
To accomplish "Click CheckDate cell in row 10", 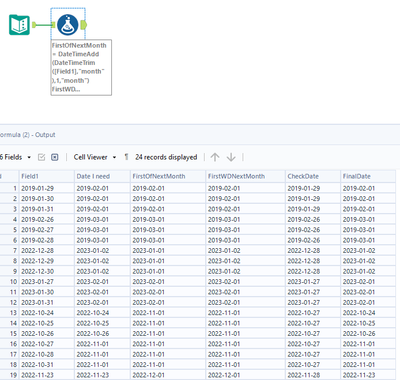I will coord(313,282).
